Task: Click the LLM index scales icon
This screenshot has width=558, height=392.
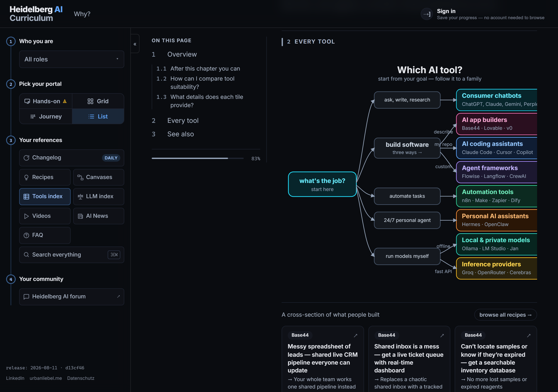Action: (80, 196)
